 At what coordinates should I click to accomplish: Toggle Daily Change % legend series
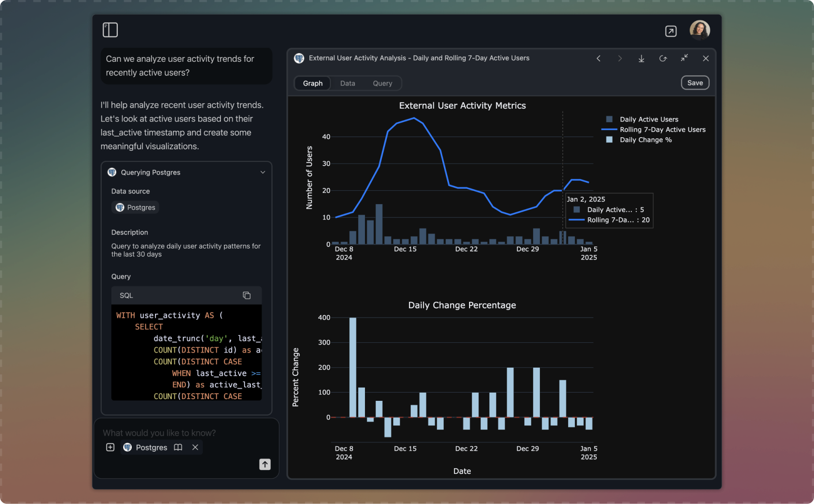click(645, 140)
